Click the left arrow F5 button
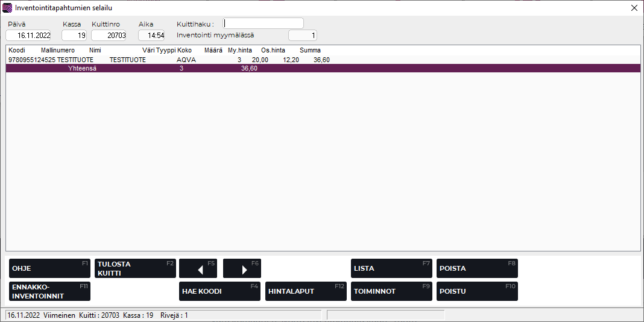 pos(200,269)
